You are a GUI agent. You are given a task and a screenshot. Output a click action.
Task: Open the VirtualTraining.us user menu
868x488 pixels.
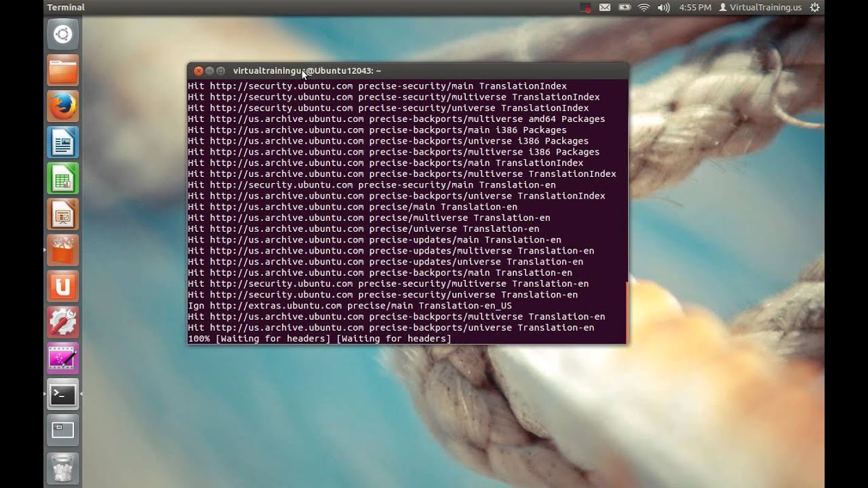click(760, 7)
